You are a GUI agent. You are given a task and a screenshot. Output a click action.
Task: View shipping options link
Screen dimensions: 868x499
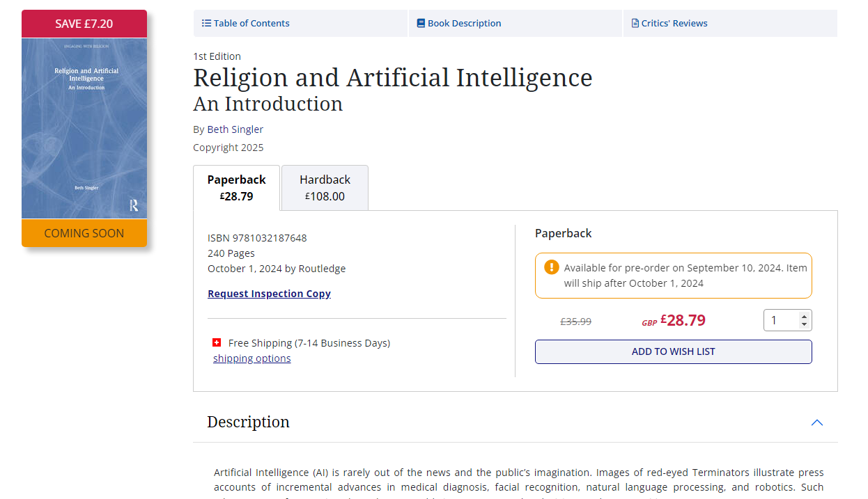click(x=251, y=358)
